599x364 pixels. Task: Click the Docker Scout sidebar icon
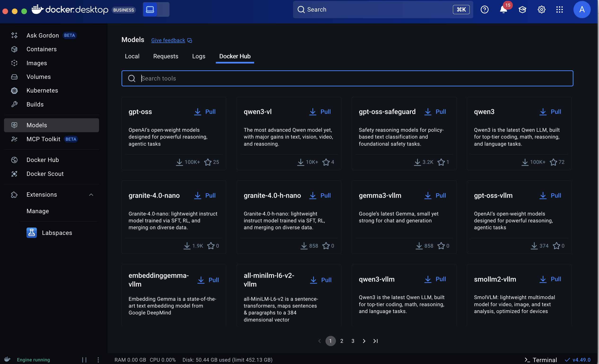click(14, 174)
